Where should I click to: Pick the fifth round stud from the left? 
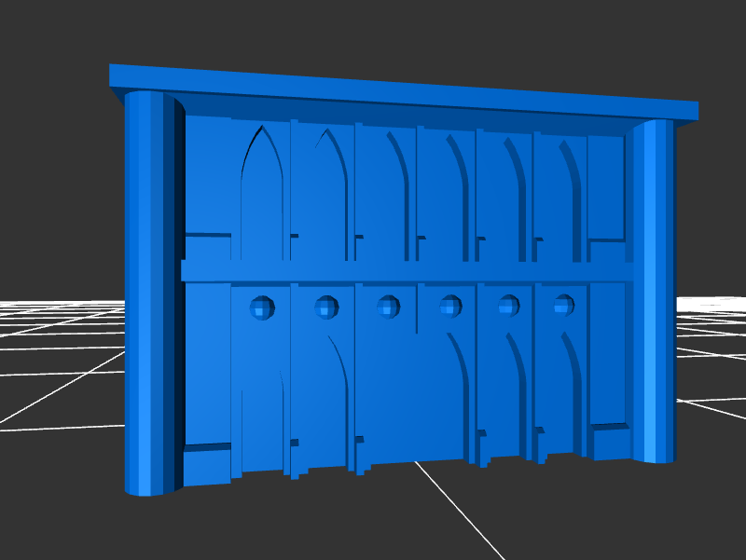point(509,305)
